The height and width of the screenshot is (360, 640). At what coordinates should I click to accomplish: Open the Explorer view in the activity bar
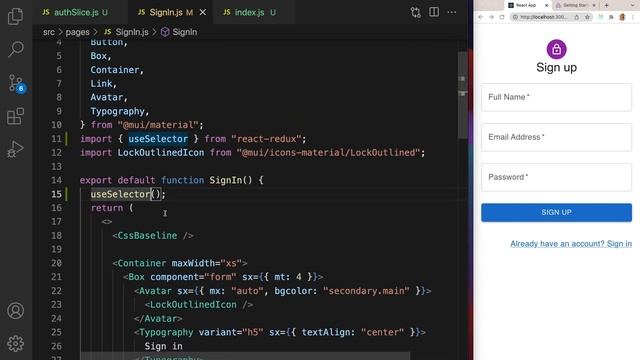16,16
